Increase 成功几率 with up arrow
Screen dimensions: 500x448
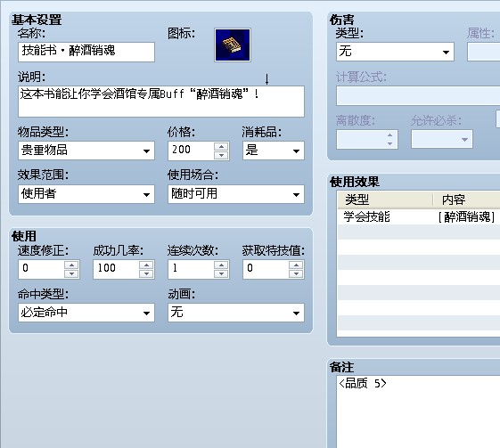pos(146,265)
